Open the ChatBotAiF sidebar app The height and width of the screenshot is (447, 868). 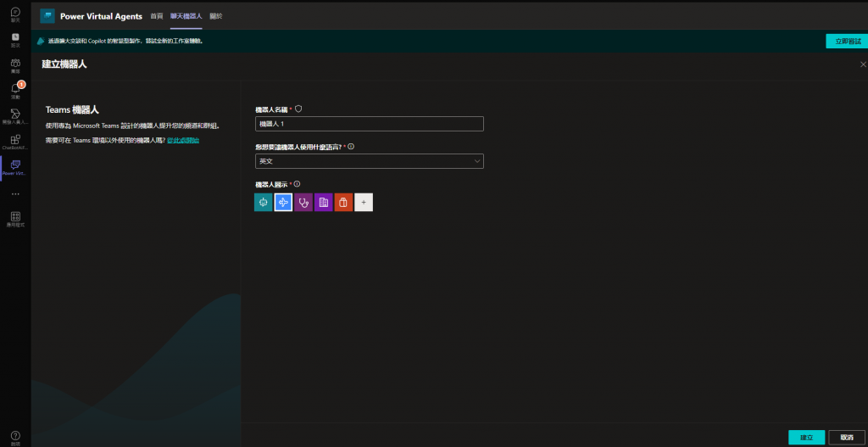click(x=15, y=142)
